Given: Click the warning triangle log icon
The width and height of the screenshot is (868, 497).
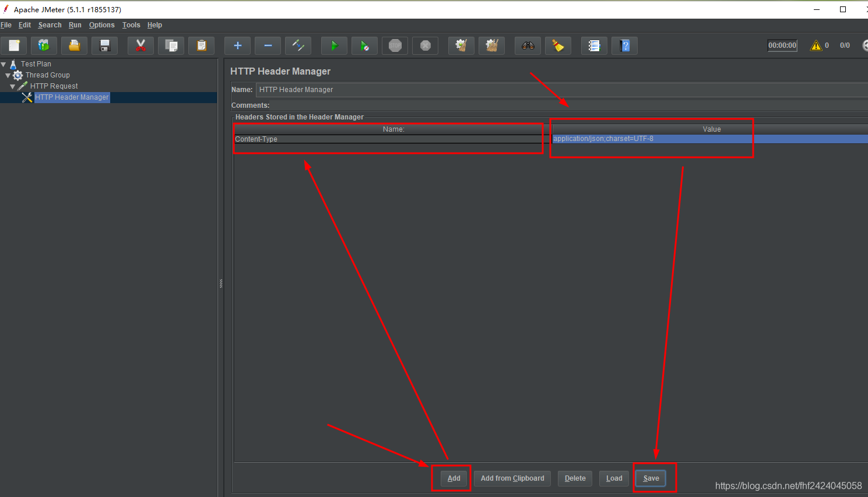Looking at the screenshot, I should [x=816, y=45].
